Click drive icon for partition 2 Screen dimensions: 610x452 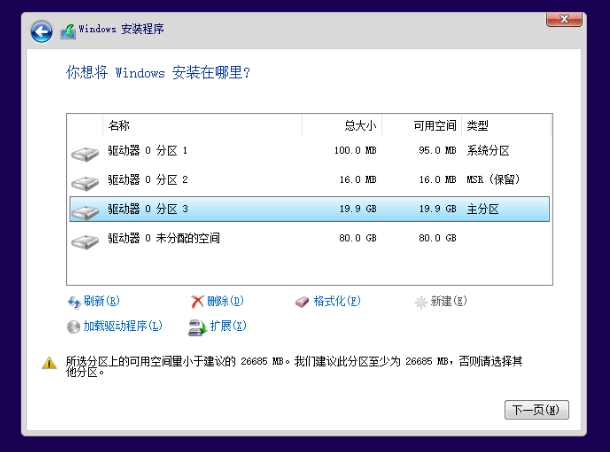(85, 182)
